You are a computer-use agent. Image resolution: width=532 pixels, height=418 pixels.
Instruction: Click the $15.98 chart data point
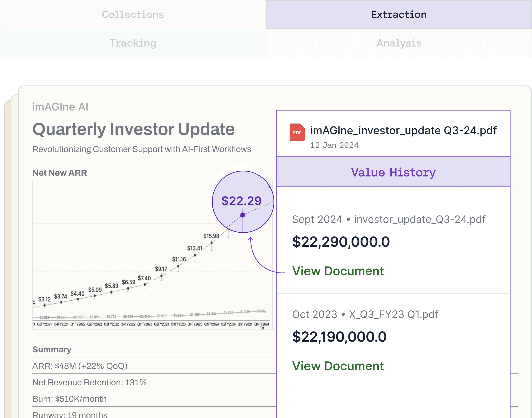click(x=211, y=243)
